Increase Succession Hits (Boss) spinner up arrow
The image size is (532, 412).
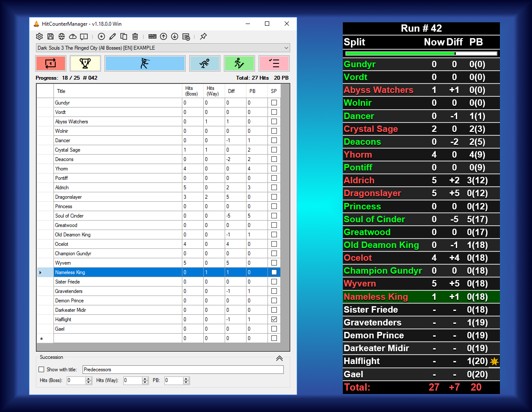coord(89,379)
